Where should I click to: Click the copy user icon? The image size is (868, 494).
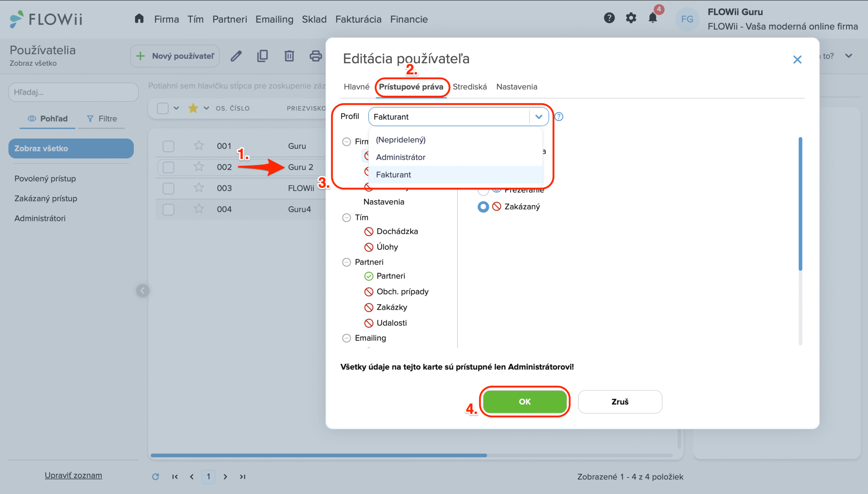click(x=262, y=56)
